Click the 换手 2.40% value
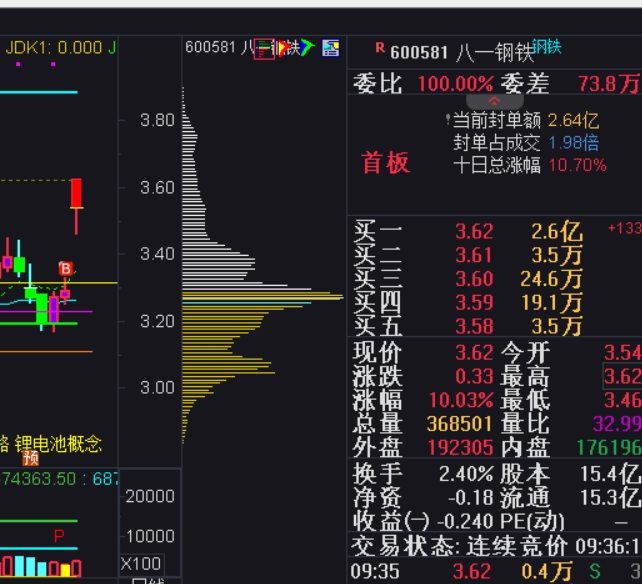 tap(466, 474)
